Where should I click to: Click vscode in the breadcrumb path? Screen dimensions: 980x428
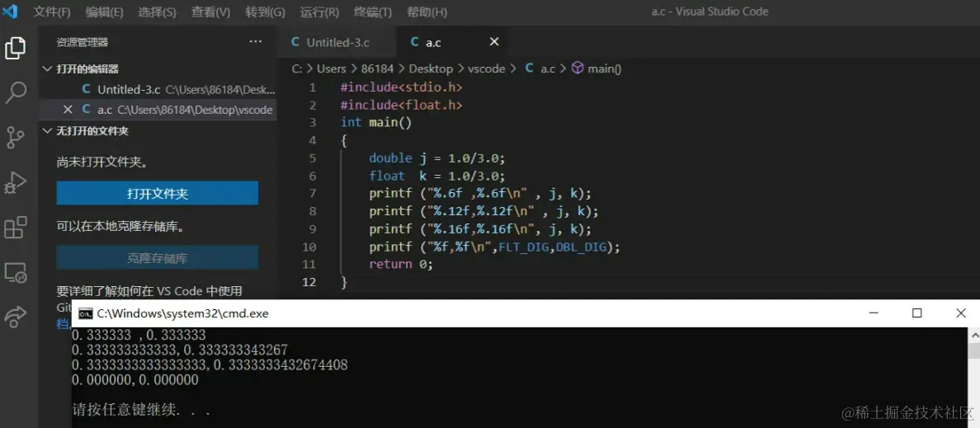(486, 68)
